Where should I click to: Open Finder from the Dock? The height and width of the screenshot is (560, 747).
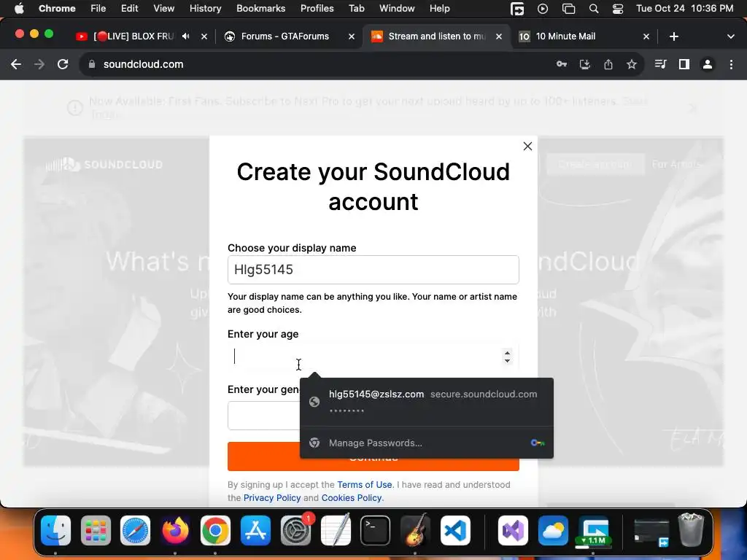pos(55,530)
